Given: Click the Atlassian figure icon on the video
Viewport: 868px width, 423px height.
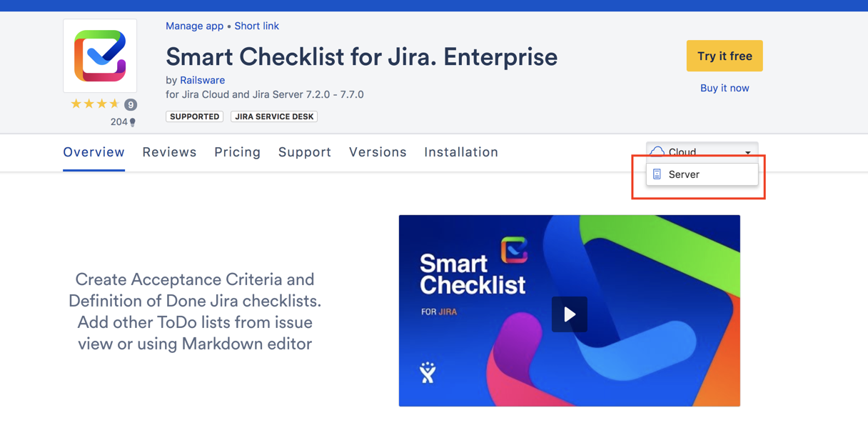Looking at the screenshot, I should pos(428,372).
